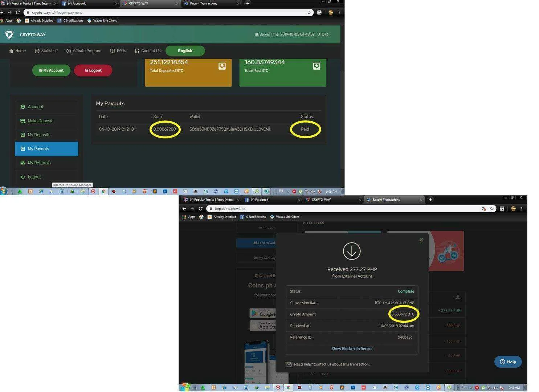Click Reference ID 9e0ba3c
Screen dimensions: 539x392
click(405, 337)
